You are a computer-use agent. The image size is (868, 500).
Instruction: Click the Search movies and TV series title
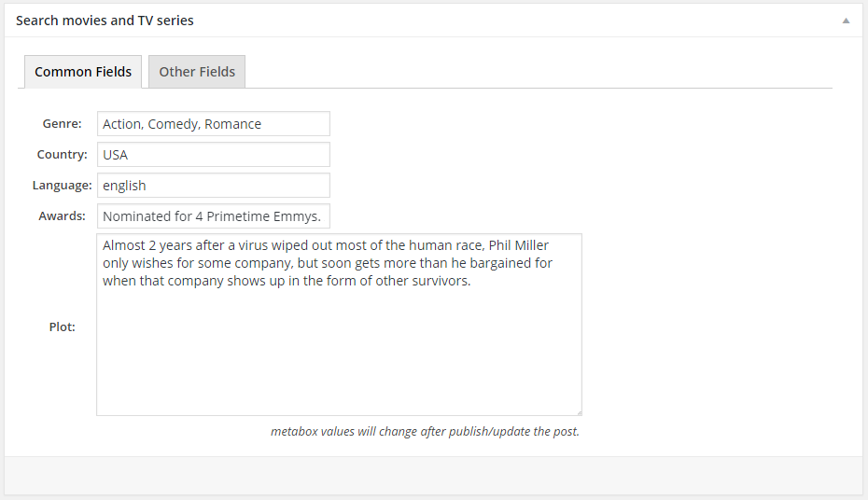pos(105,21)
